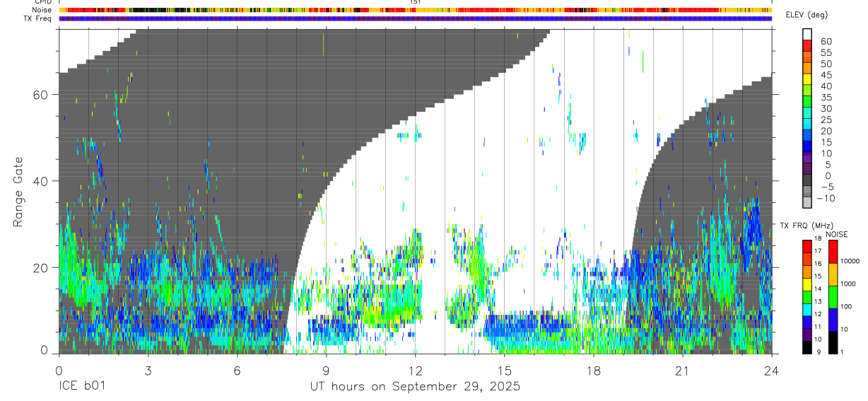This screenshot has height=401, width=868.
Task: Pick the light gray bottom elevation swatch
Action: [x=807, y=204]
